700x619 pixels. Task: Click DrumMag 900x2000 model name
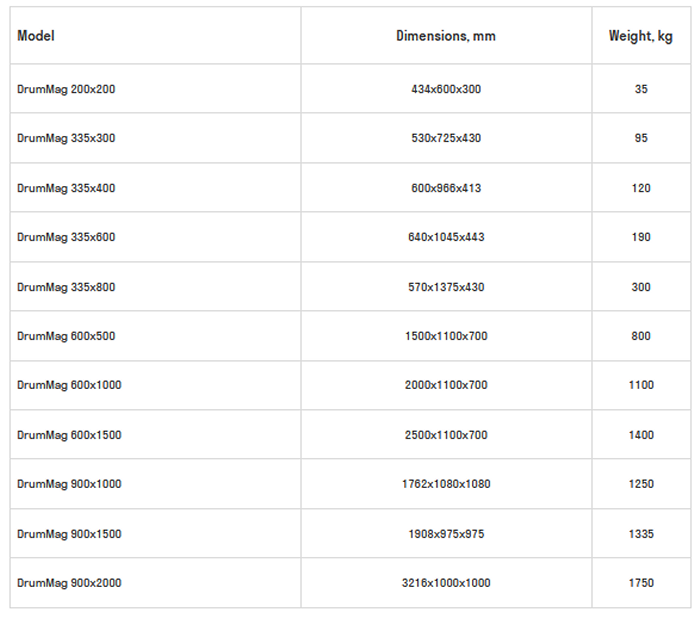(69, 583)
